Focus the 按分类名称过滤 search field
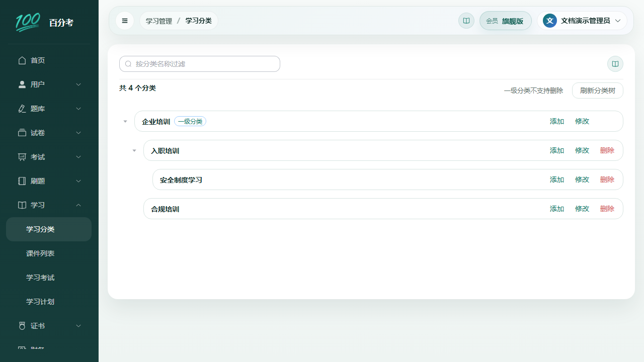 [x=200, y=64]
